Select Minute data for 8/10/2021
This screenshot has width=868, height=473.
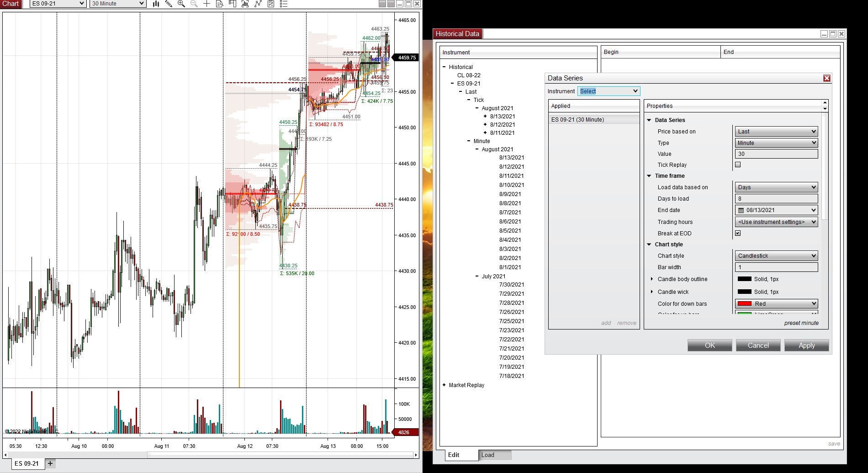tap(512, 185)
